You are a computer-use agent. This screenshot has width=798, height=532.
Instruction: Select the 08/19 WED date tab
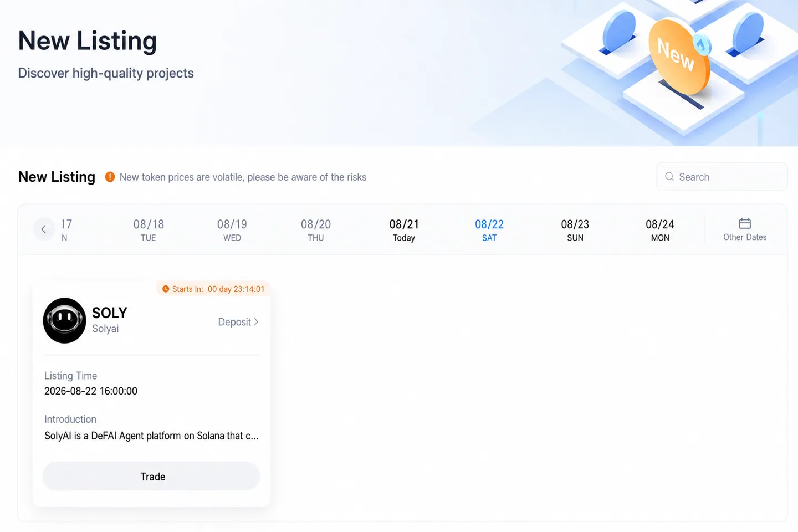tap(232, 230)
